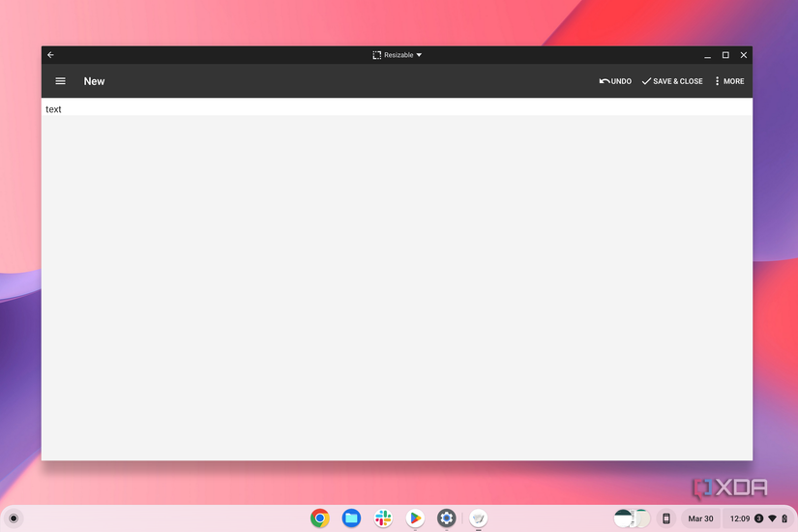Open the More options menu

(729, 81)
